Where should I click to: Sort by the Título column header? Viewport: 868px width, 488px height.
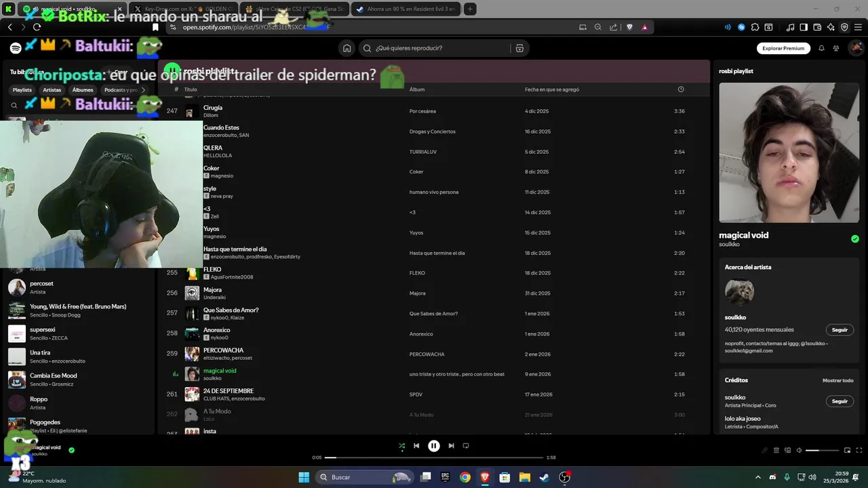[x=191, y=89]
